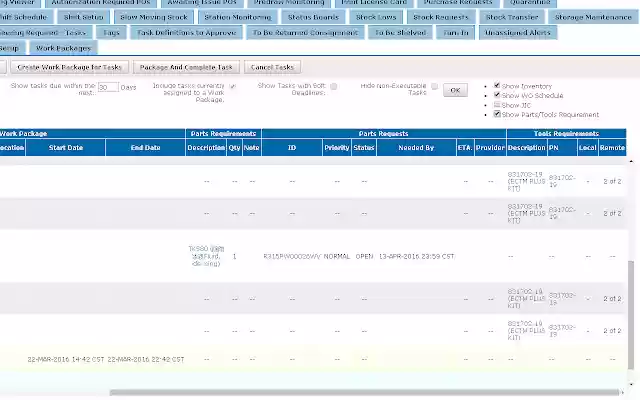Click end date 22-MAR-2016 22:42 CST
Screen dimensions: 640x400
click(146, 359)
